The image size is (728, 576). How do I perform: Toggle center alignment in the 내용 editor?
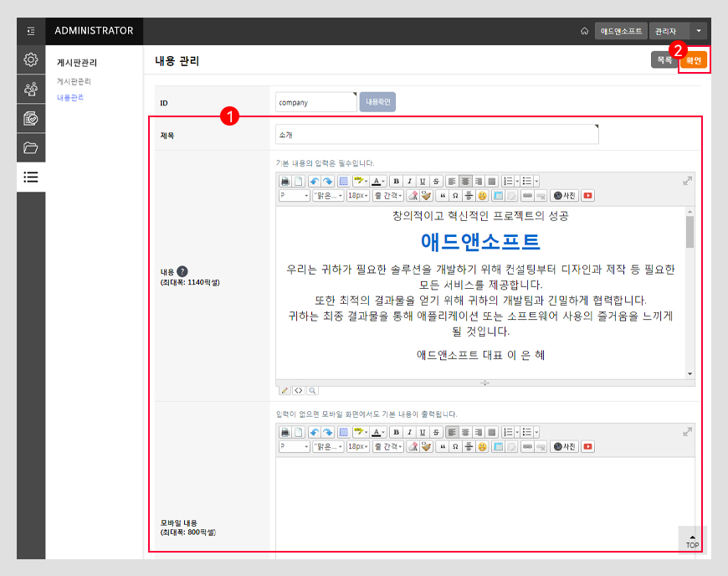pyautogui.click(x=465, y=181)
